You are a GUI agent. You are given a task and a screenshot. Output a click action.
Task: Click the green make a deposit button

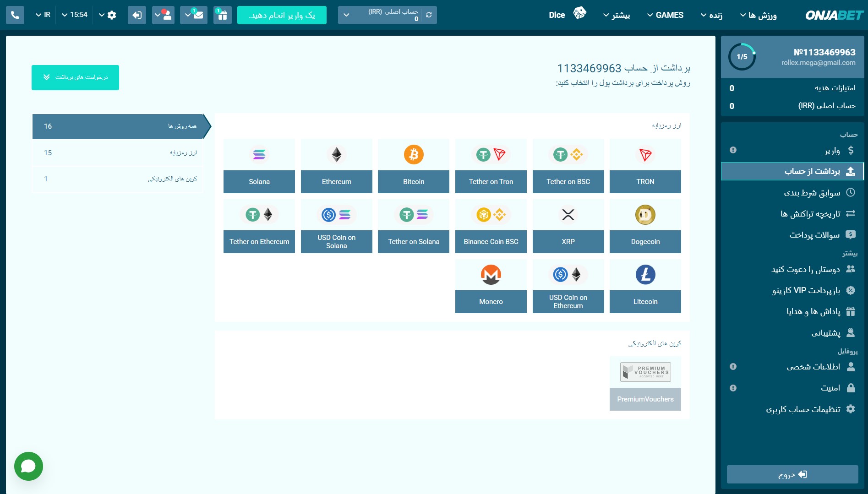click(x=282, y=15)
